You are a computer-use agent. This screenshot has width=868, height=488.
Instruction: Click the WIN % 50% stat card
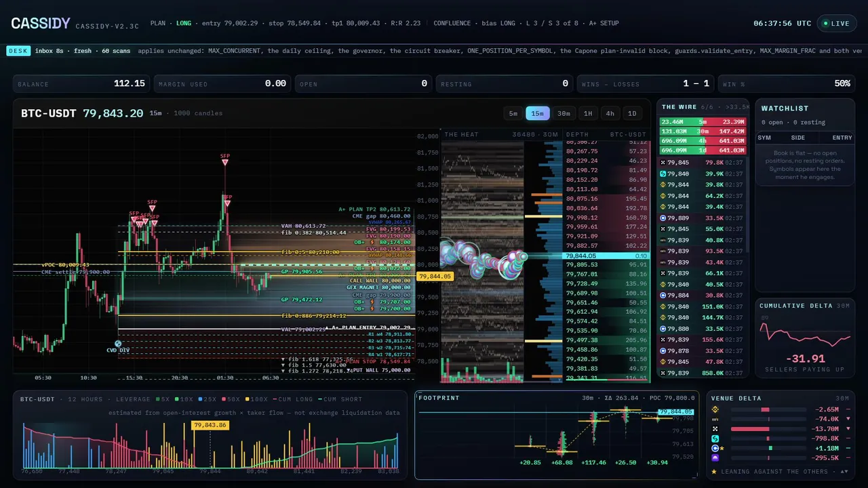coord(787,83)
